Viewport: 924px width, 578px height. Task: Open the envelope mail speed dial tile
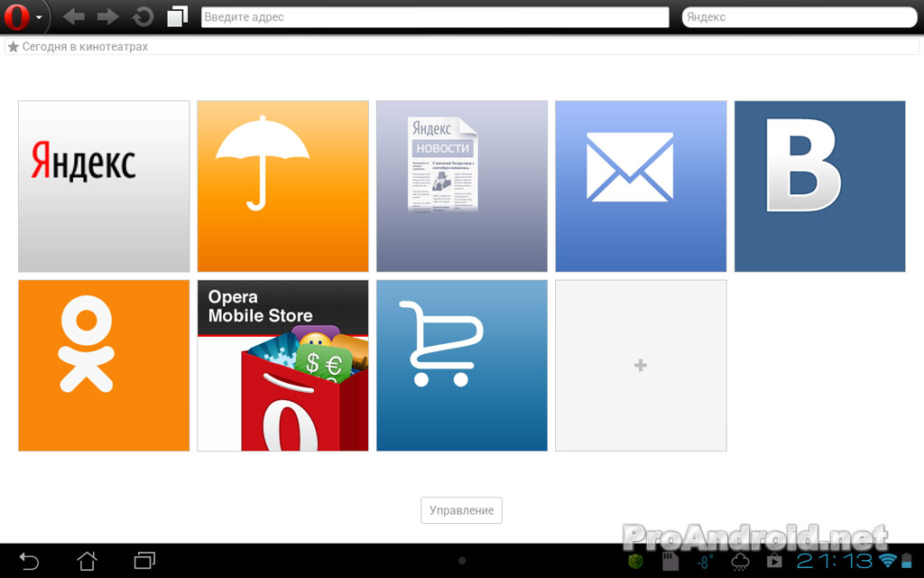[642, 186]
